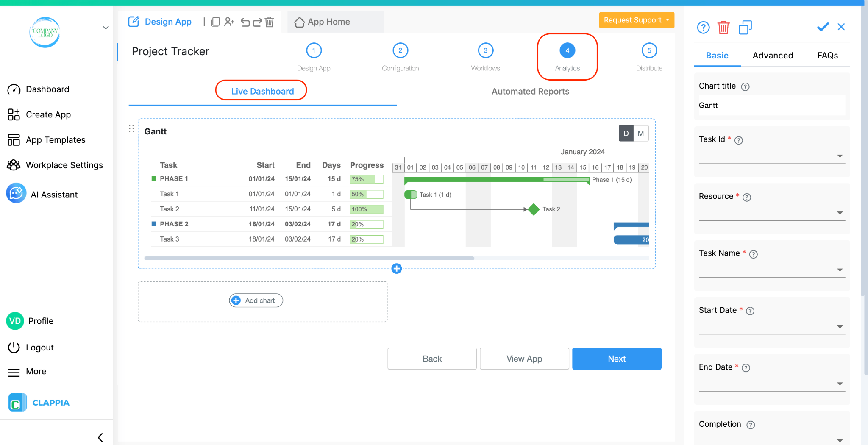Click the Back button
Viewport: 868px width, 445px height.
(x=432, y=359)
